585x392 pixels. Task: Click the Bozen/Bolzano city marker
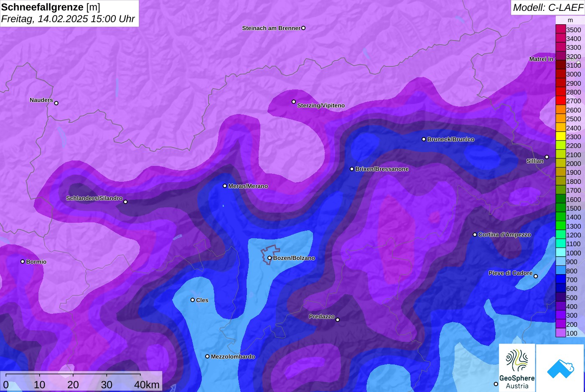click(270, 258)
